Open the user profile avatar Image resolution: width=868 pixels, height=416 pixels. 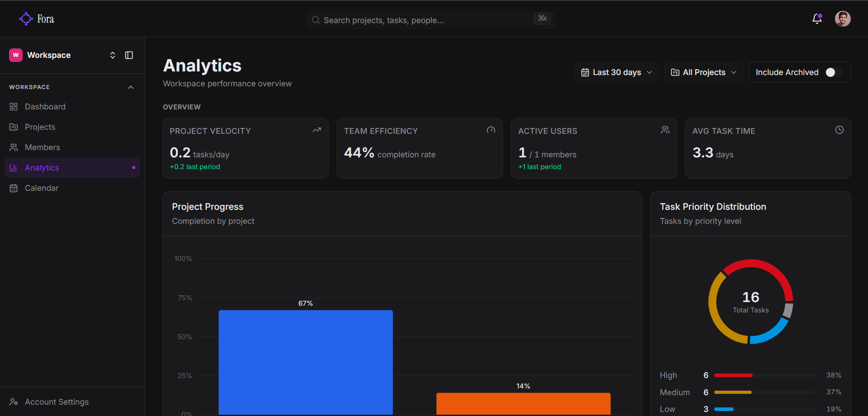pyautogui.click(x=843, y=19)
